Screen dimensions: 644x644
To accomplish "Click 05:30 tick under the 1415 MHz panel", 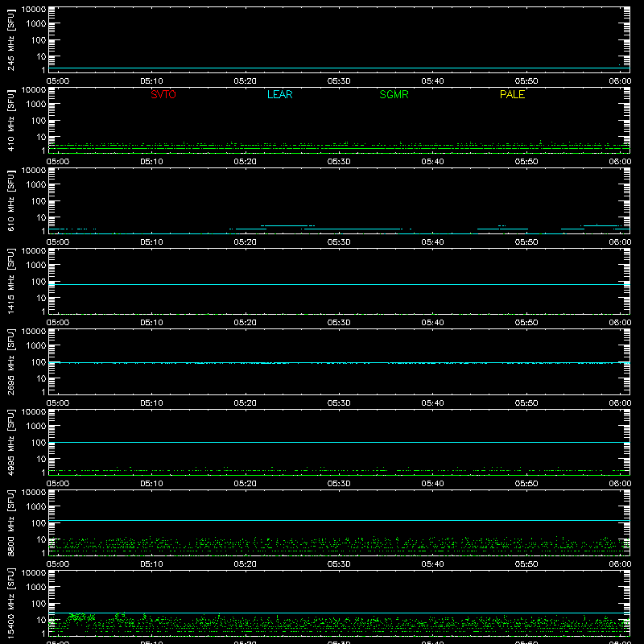I will (x=339, y=323).
